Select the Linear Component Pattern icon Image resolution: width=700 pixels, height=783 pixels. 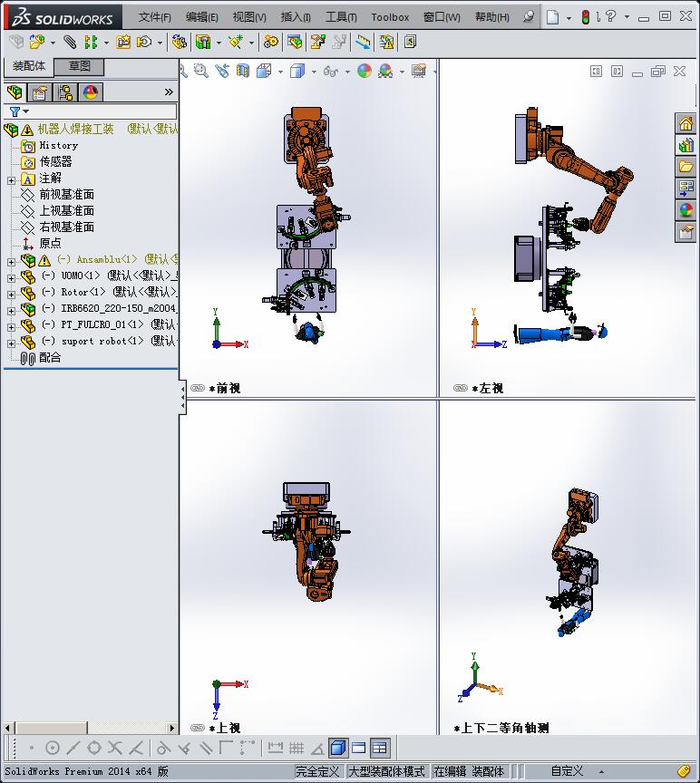pos(91,42)
